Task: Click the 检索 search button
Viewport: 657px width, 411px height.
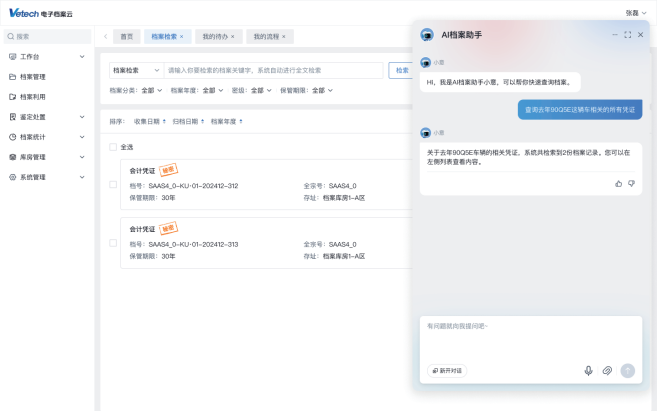Action: click(x=402, y=70)
